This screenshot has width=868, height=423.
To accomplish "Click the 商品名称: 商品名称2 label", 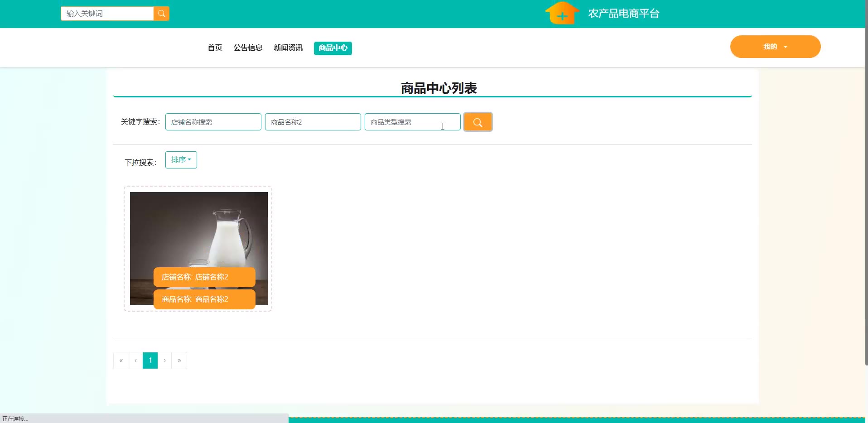I will (204, 299).
